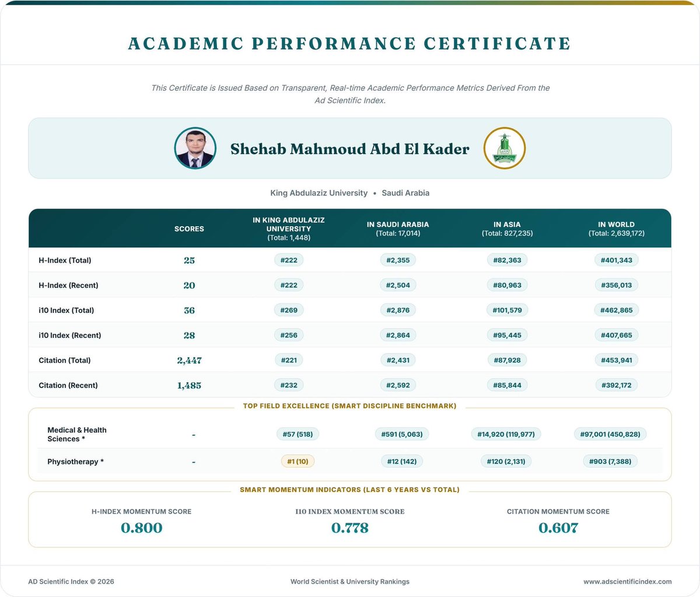700x597 pixels.
Task: Click King Abdulaziz University below the name
Action: coord(319,193)
